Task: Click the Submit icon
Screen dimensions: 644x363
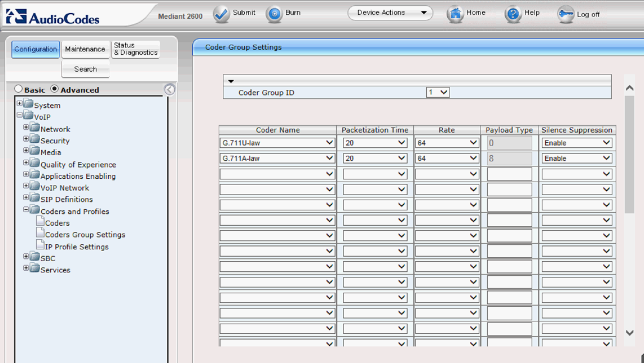Action: [221, 13]
